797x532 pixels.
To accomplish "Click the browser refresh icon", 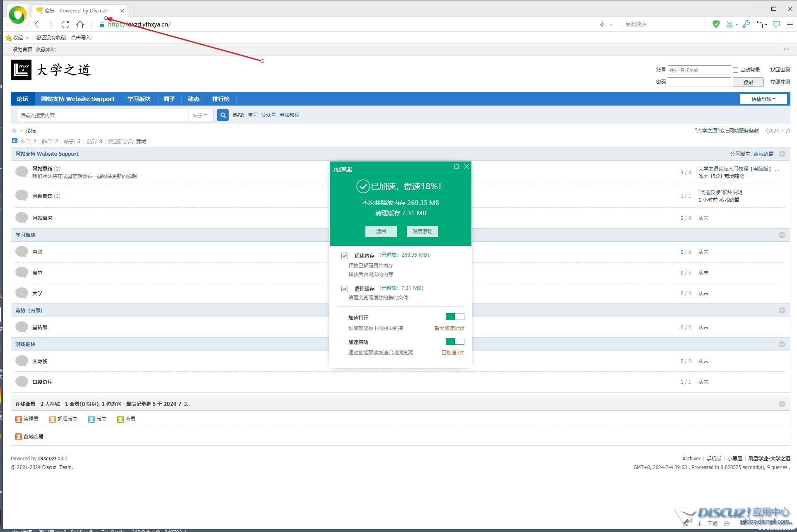I will point(65,24).
